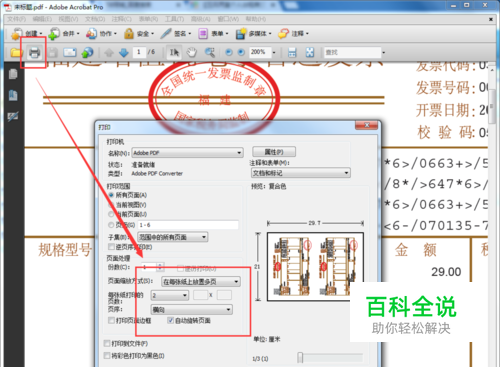The height and width of the screenshot is (367, 500).
Task: Open the 表单 (Forms) task button
Action: click(213, 34)
